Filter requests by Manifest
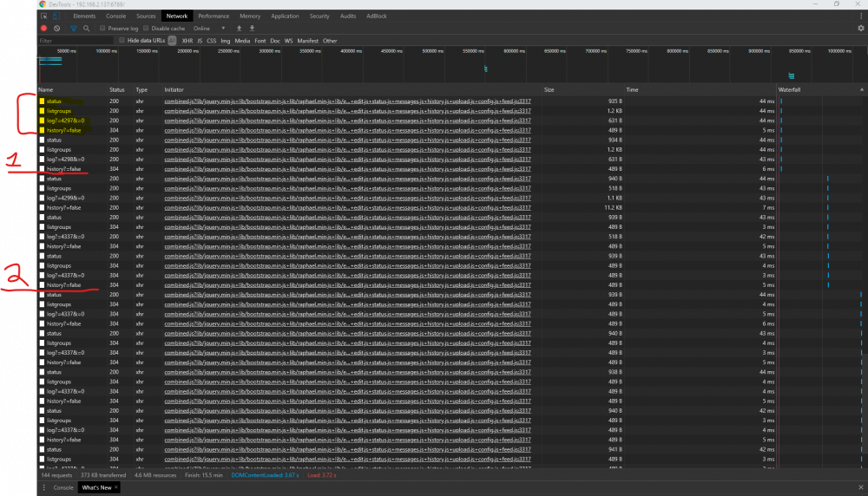Viewport: 868px width, 496px height. (308, 41)
